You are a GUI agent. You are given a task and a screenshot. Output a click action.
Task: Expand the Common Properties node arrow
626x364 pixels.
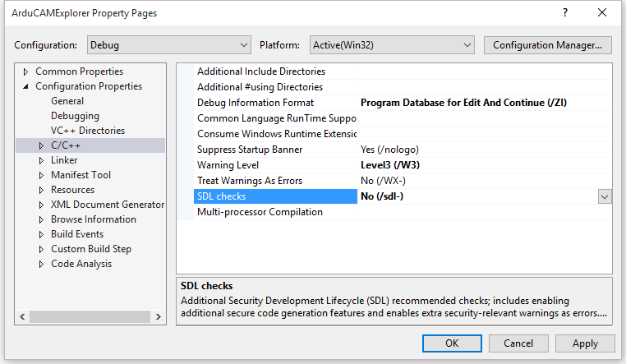click(25, 71)
